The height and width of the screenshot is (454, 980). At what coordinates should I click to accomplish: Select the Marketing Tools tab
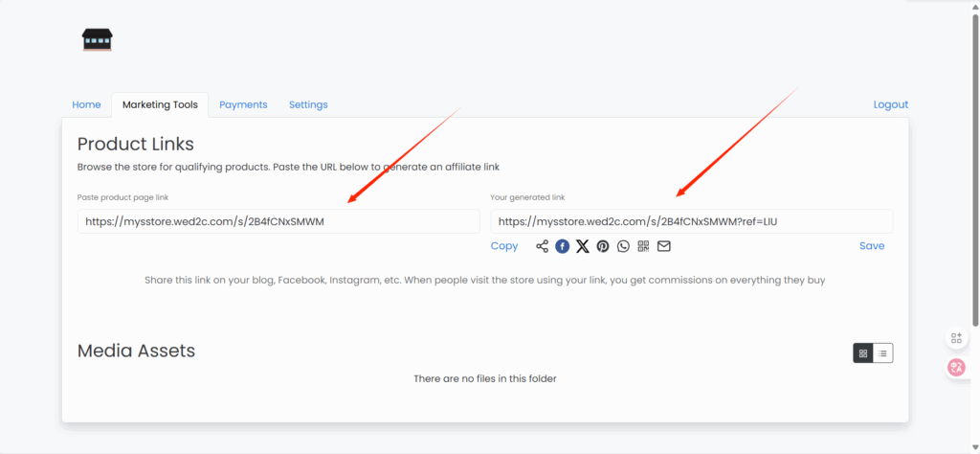coord(160,105)
